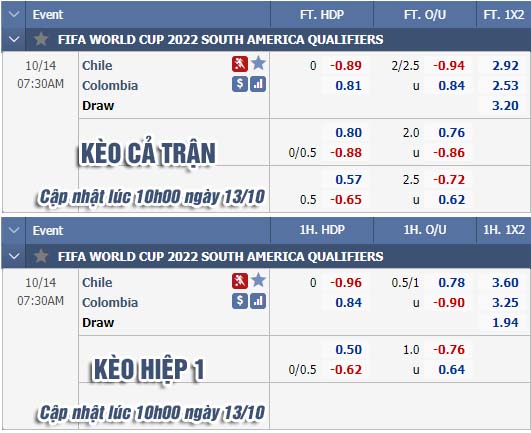Collapse the second Event header chevron
Viewport: 531px width, 433px height.
[14, 231]
